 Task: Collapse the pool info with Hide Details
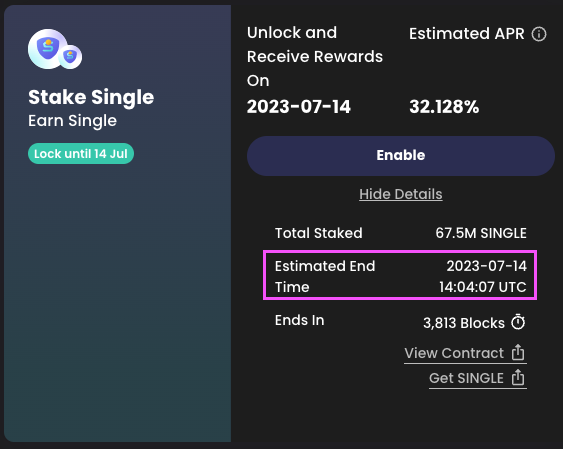[401, 194]
